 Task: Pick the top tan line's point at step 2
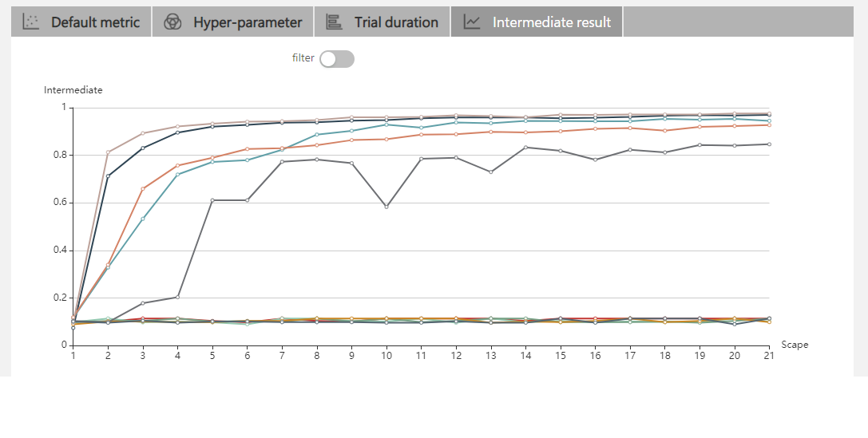(x=108, y=152)
